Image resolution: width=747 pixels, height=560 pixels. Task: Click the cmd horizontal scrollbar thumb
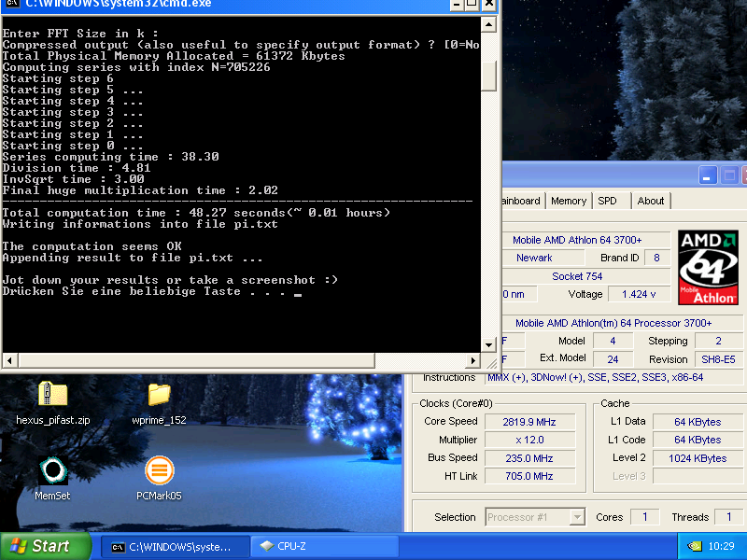point(196,360)
